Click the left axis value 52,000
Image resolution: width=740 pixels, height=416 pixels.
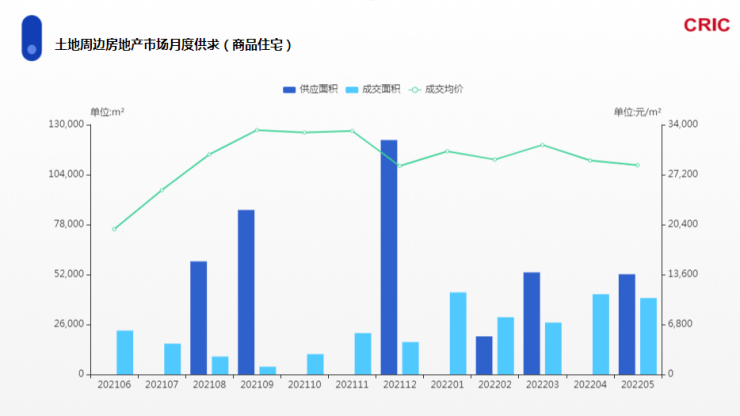69,274
